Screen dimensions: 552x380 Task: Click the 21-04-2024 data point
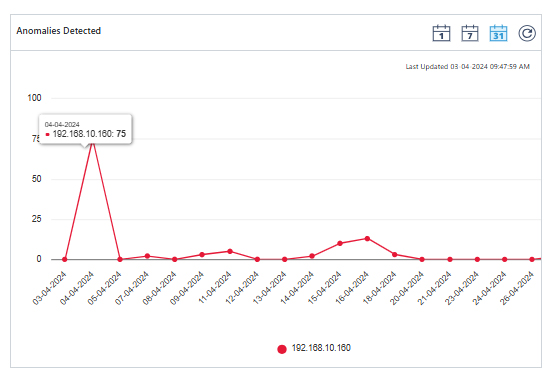[450, 260]
